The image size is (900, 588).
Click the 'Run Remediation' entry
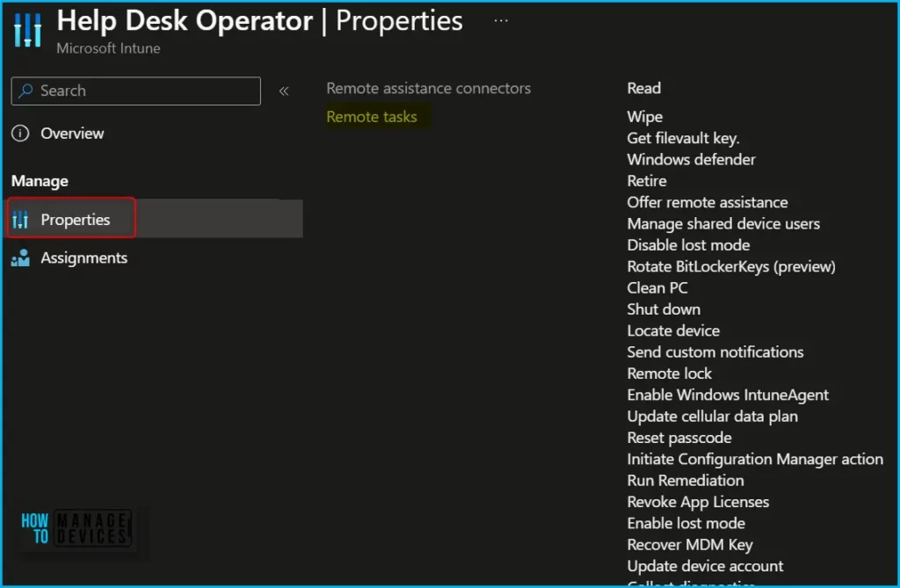pyautogui.click(x=686, y=481)
